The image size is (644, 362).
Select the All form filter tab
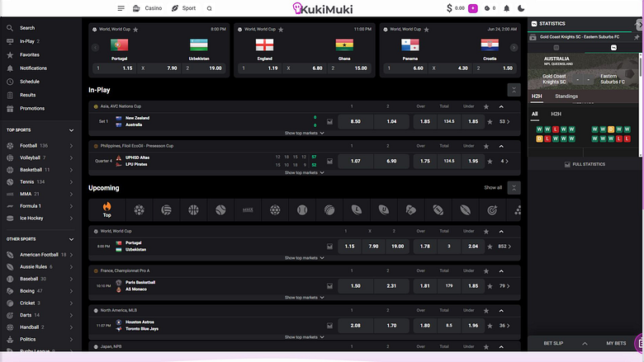(534, 114)
